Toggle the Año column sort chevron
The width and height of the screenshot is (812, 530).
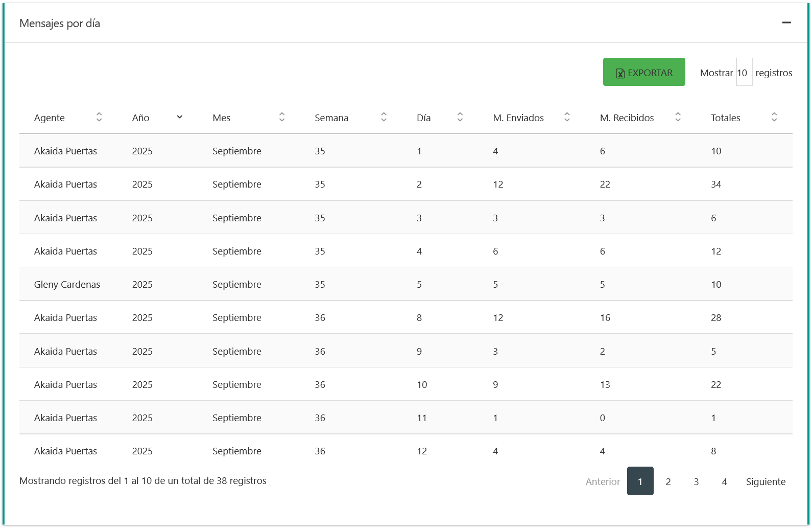tap(179, 117)
